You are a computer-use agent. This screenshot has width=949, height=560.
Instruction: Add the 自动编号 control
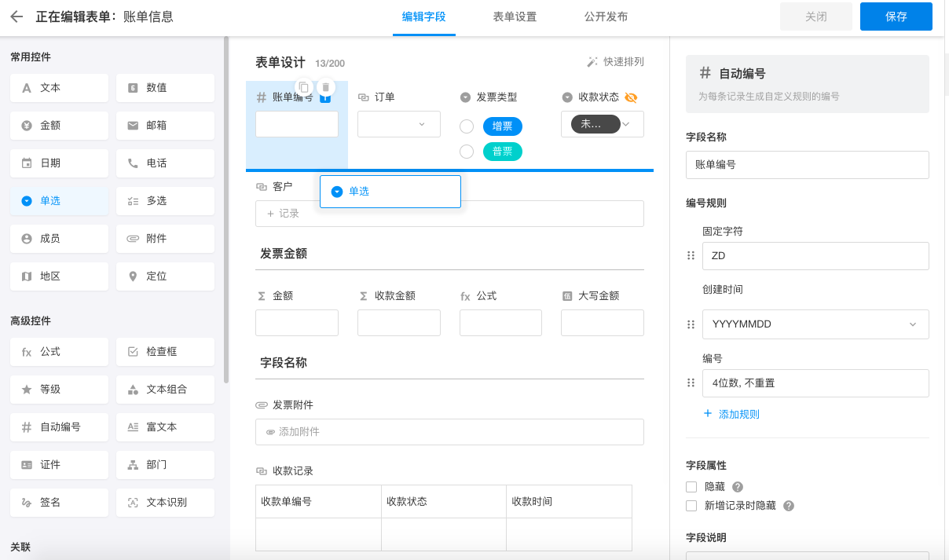tap(59, 427)
